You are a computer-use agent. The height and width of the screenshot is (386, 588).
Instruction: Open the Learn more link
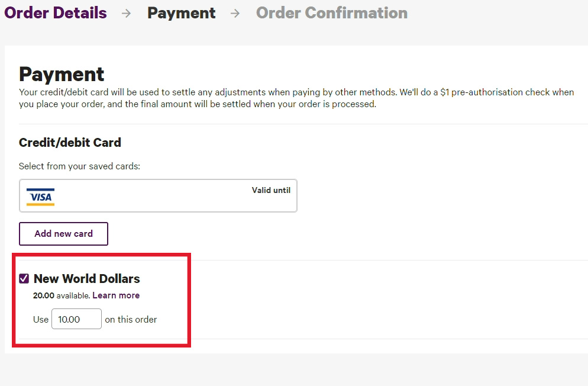116,295
